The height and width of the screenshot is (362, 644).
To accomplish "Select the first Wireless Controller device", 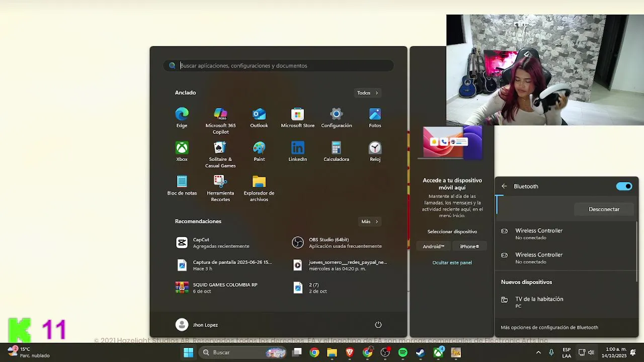I will coord(566,234).
